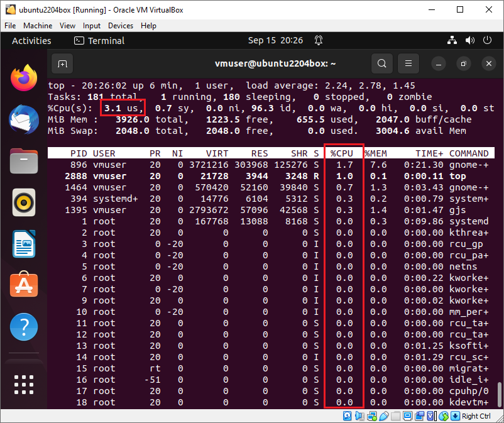Click the display indicator in status bar
504x423 pixels.
(408, 416)
